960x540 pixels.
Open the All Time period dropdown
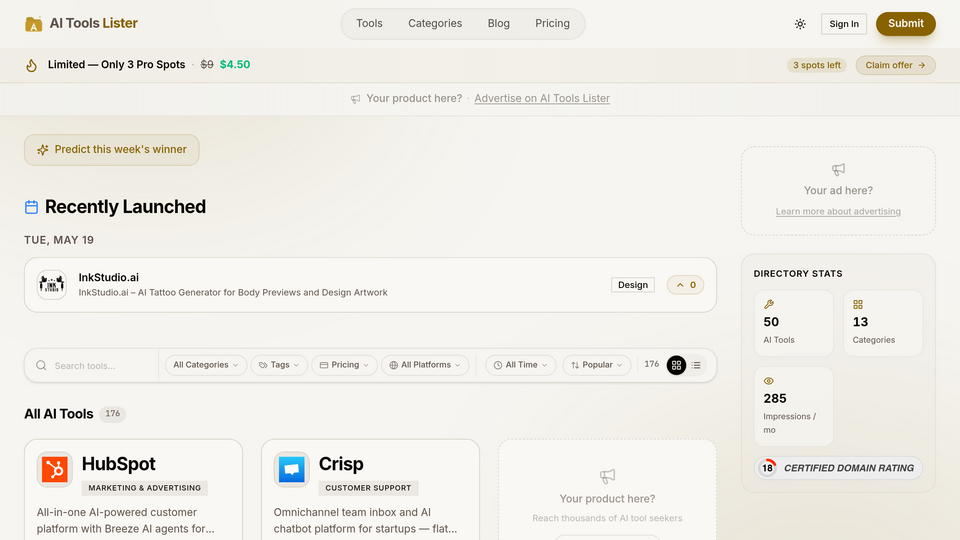[x=520, y=365]
